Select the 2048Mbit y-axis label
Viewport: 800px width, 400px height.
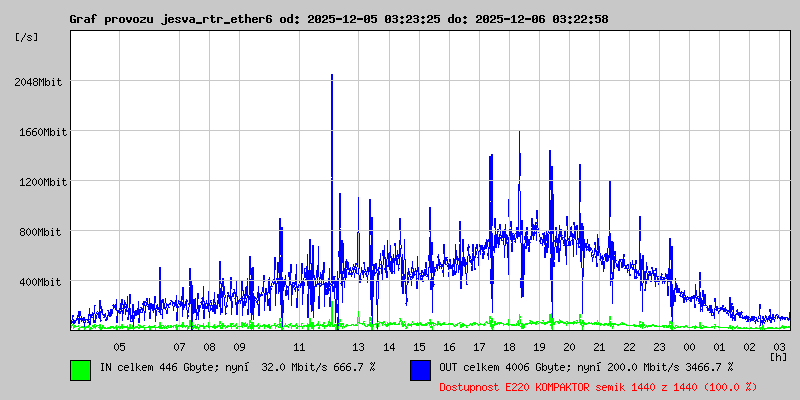click(41, 82)
